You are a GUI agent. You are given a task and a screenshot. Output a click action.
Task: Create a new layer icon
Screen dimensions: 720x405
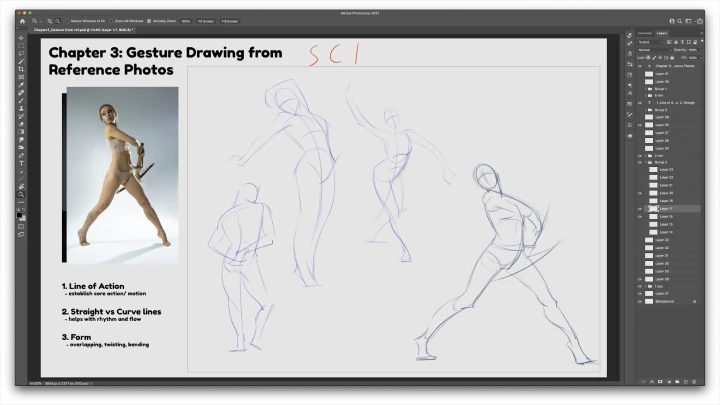tap(686, 382)
